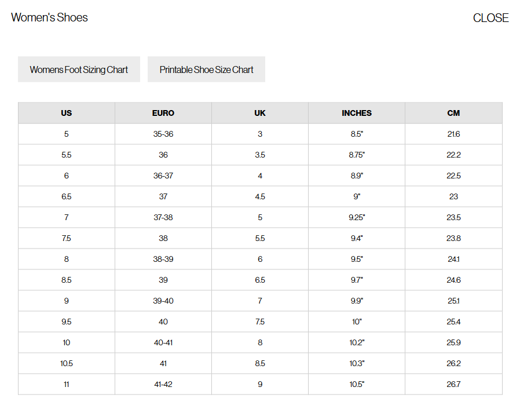Viewport: 520px width, 420px height.
Task: Click the Women's Shoes heading
Action: (x=50, y=17)
